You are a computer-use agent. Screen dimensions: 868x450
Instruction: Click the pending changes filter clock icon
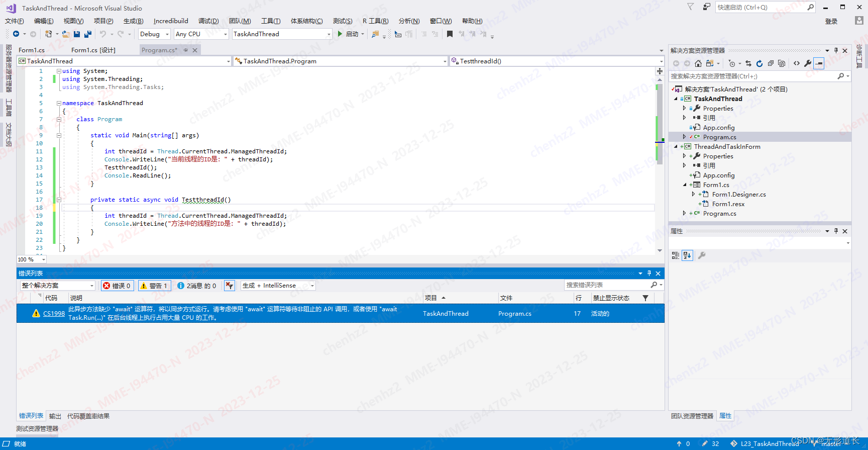[x=732, y=63]
